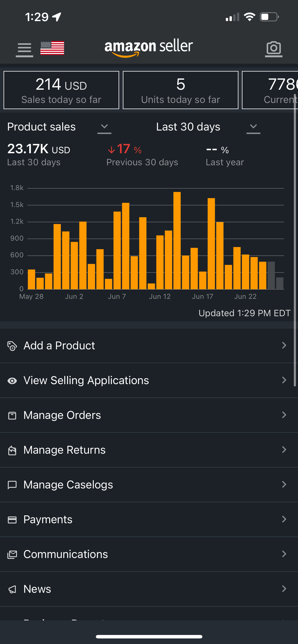Tap the News megaphone icon

tap(12, 589)
